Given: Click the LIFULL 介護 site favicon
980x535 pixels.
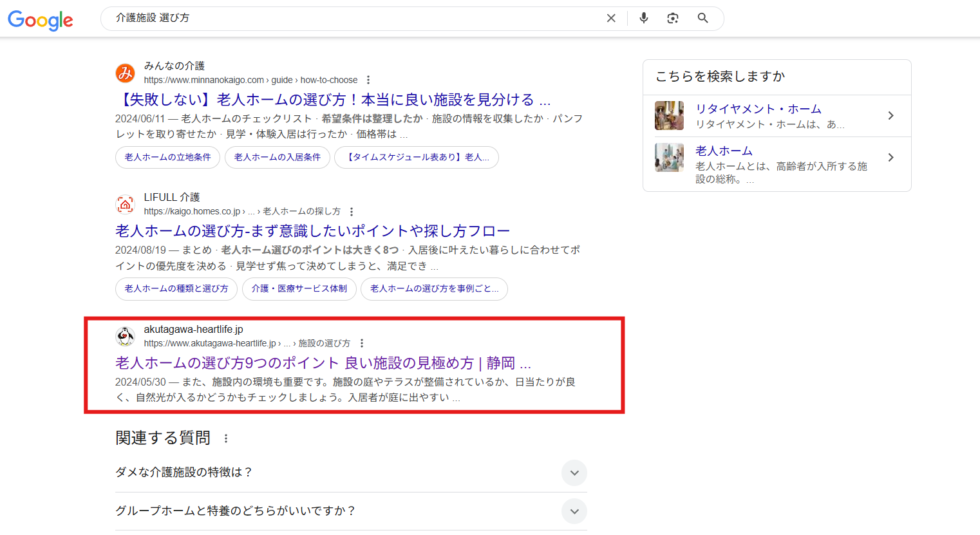Looking at the screenshot, I should click(x=125, y=205).
